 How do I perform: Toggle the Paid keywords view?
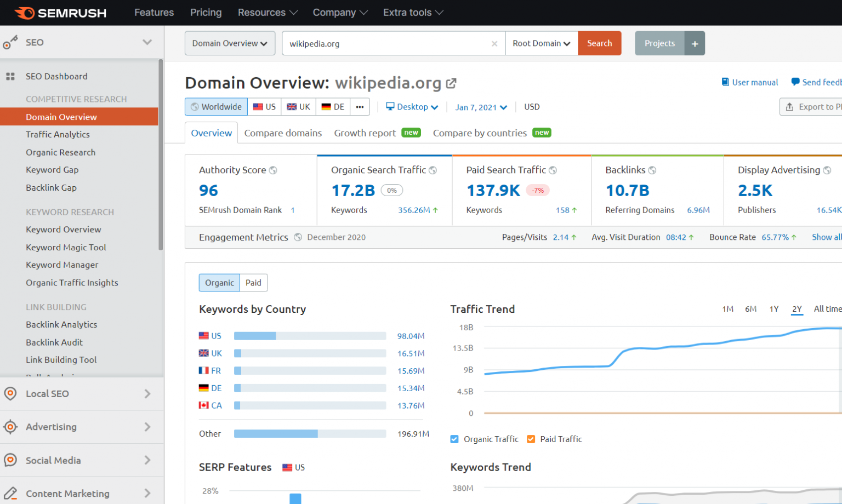click(x=253, y=283)
